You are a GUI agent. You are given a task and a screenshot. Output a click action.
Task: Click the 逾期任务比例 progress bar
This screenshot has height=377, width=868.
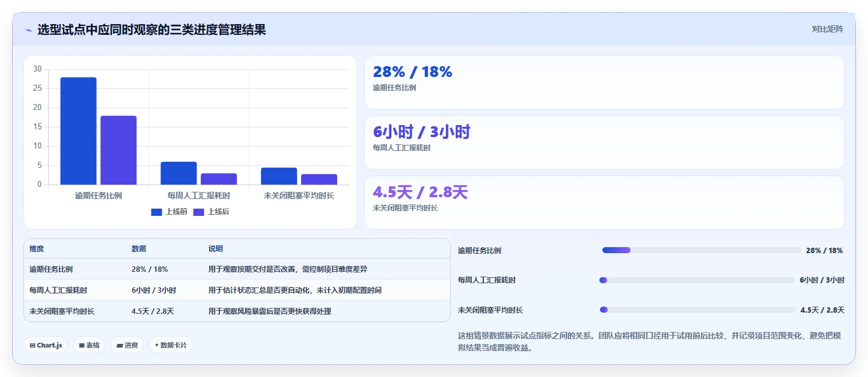701,250
